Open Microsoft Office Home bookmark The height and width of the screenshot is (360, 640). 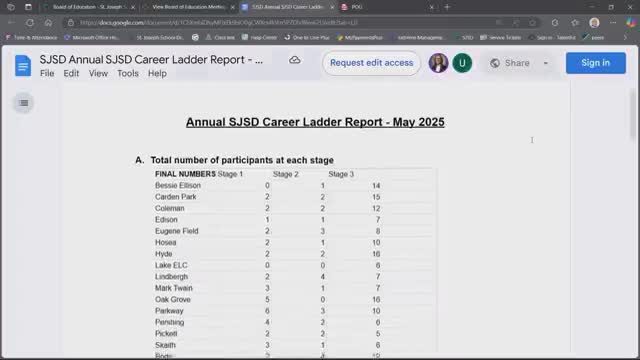tap(92, 37)
